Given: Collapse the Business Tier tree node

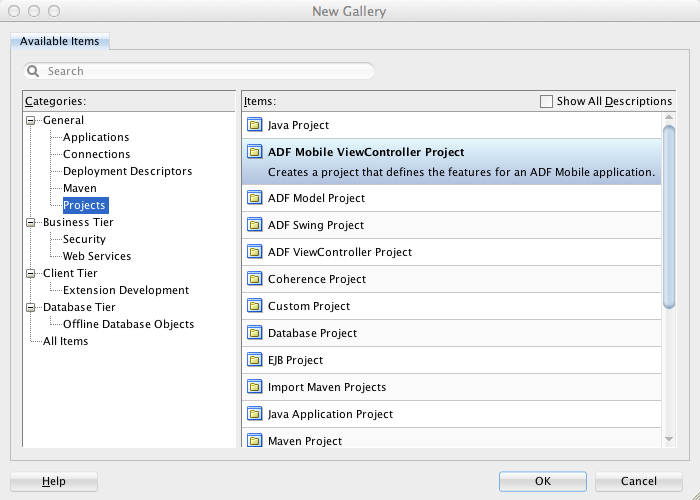Looking at the screenshot, I should 31,223.
